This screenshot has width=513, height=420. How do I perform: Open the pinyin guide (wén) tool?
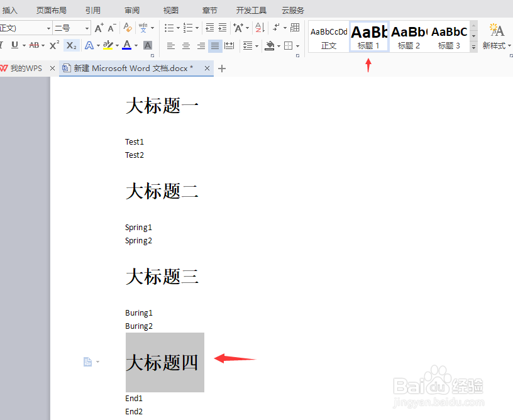[x=143, y=28]
